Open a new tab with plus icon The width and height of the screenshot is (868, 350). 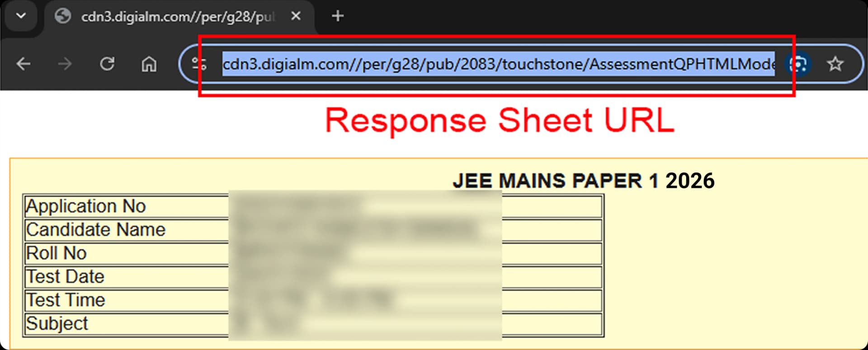pos(337,16)
